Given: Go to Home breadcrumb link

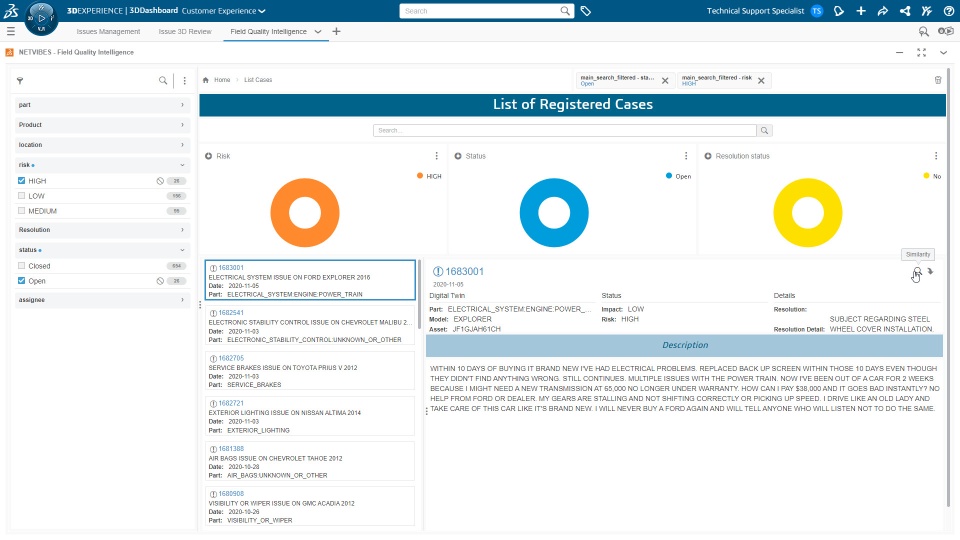Looking at the screenshot, I should (x=222, y=80).
